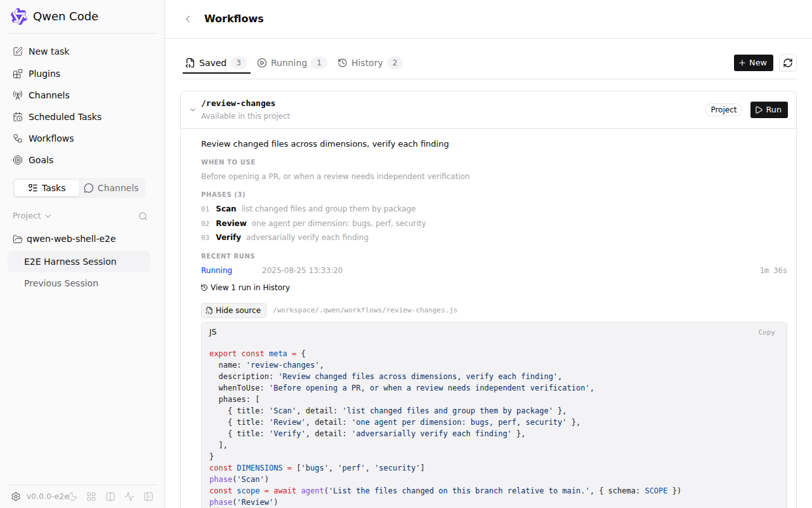Image resolution: width=812 pixels, height=508 pixels.
Task: Switch to the Saved tab
Action: click(216, 63)
